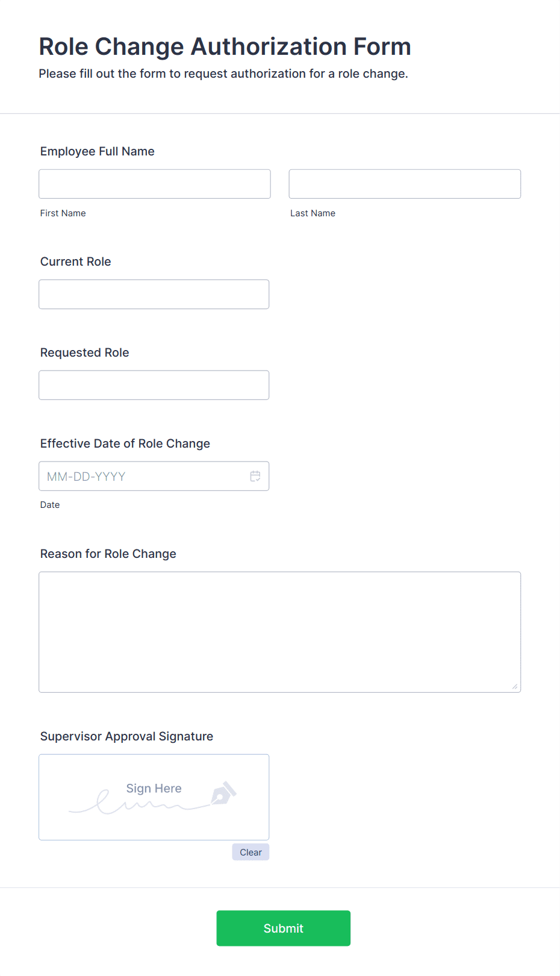The height and width of the screenshot is (976, 560).
Task: Click the Reason for Role Change label
Action: [108, 554]
